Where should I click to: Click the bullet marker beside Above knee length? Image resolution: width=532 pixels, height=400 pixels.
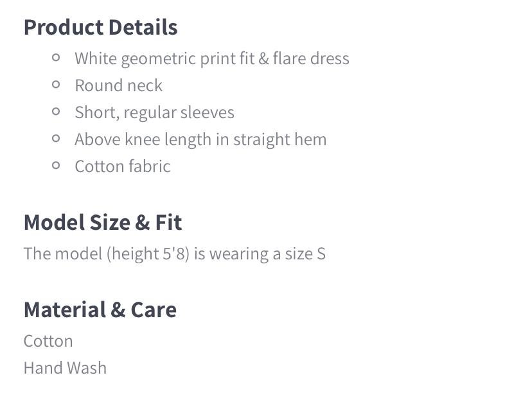click(57, 139)
